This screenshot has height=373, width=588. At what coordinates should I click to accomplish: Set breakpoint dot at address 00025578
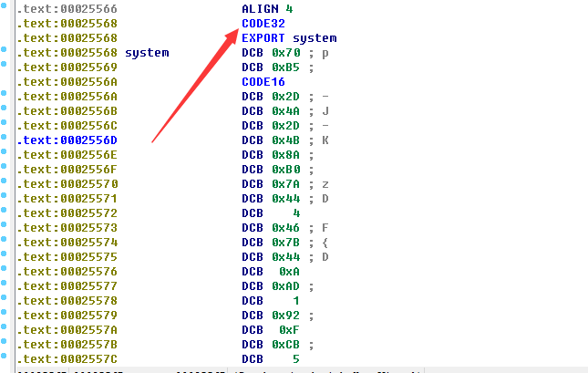pos(5,300)
